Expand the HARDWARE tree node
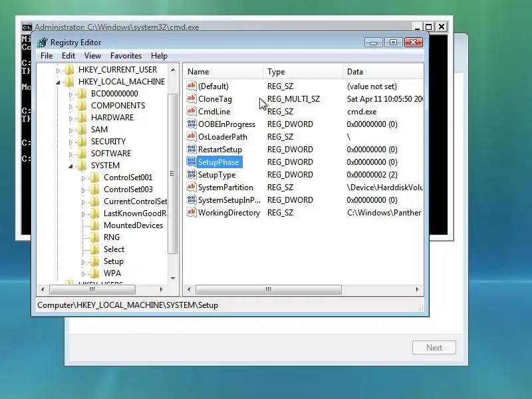 (70, 118)
